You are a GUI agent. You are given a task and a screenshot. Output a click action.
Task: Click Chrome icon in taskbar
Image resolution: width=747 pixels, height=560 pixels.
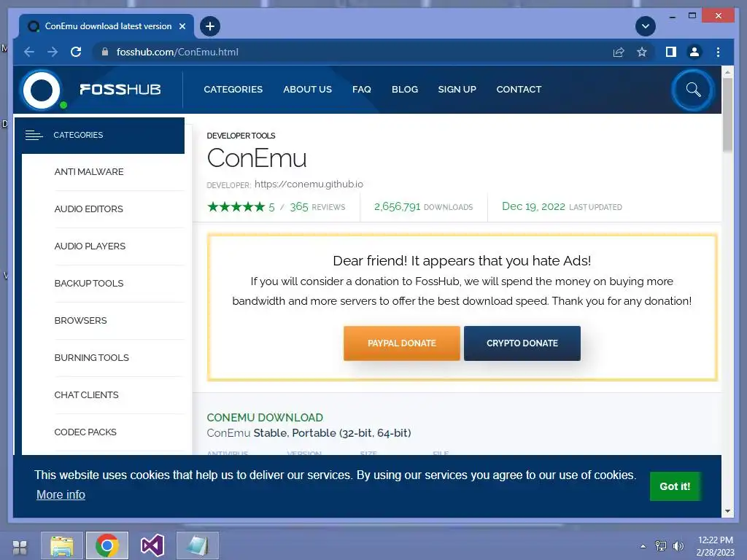point(107,545)
